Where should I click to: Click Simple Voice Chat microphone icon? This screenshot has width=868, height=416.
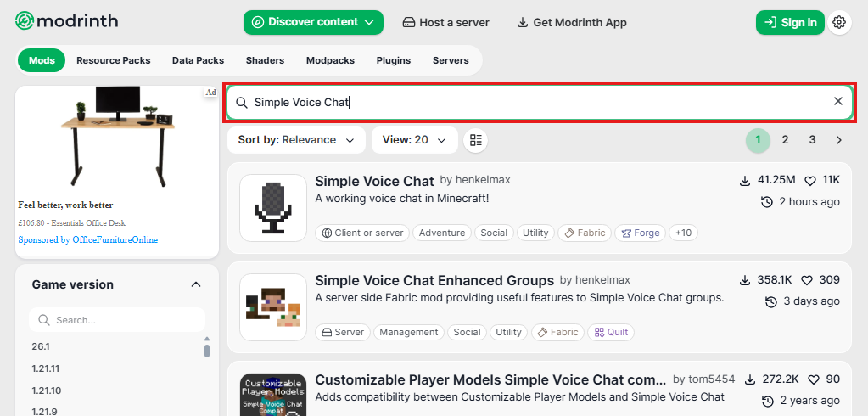click(273, 208)
